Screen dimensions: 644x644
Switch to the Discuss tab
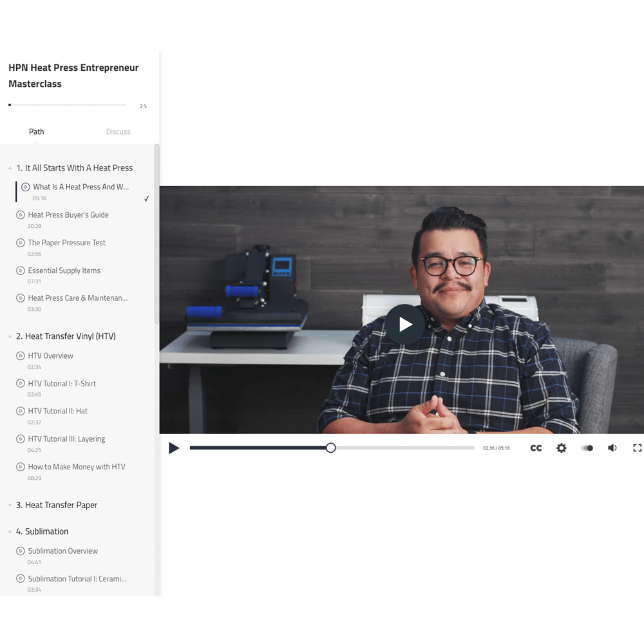118,131
